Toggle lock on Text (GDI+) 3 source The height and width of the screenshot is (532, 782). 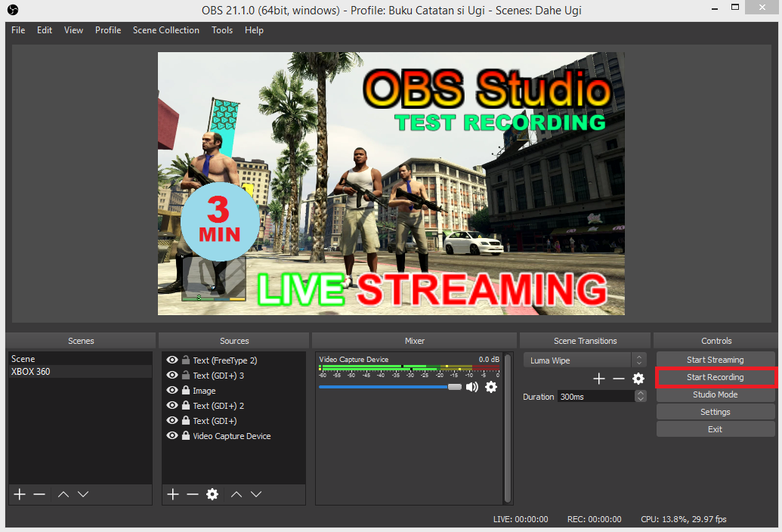[186, 375]
